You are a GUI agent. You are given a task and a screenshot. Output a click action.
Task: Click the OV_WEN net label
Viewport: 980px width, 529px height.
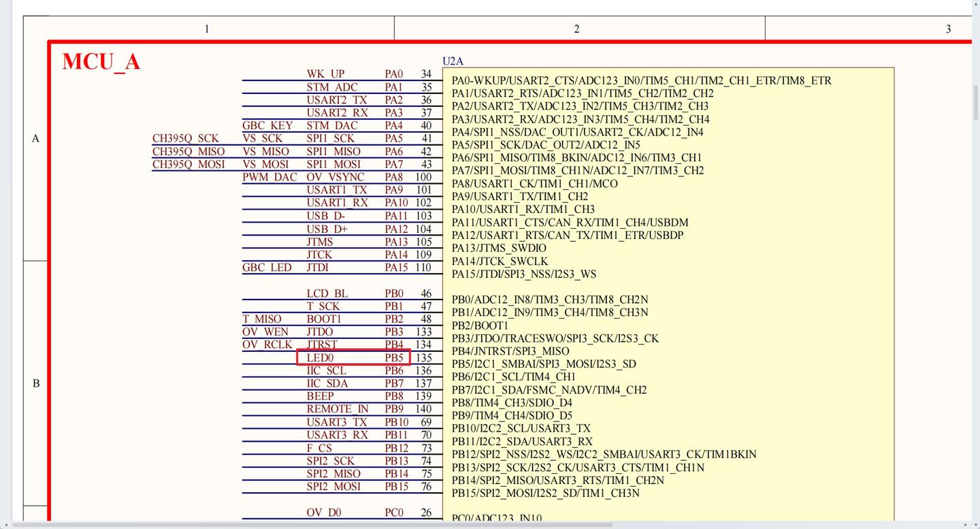coord(265,332)
